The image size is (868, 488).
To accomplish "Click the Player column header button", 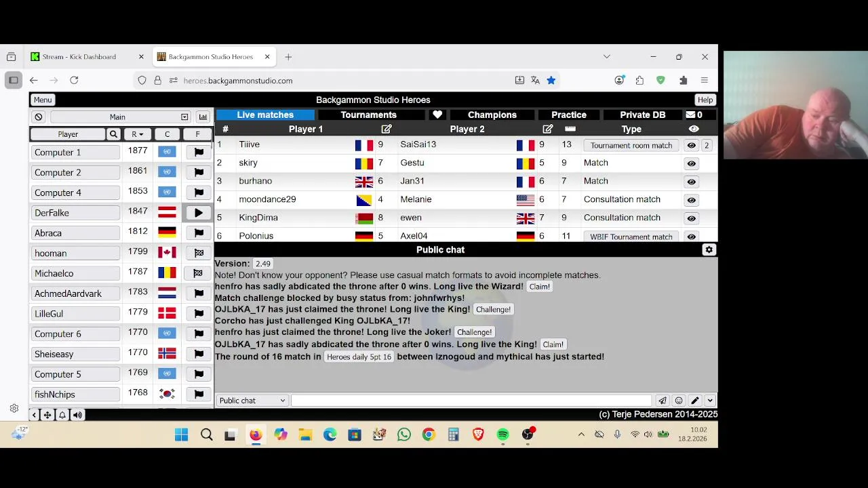I will pos(68,134).
